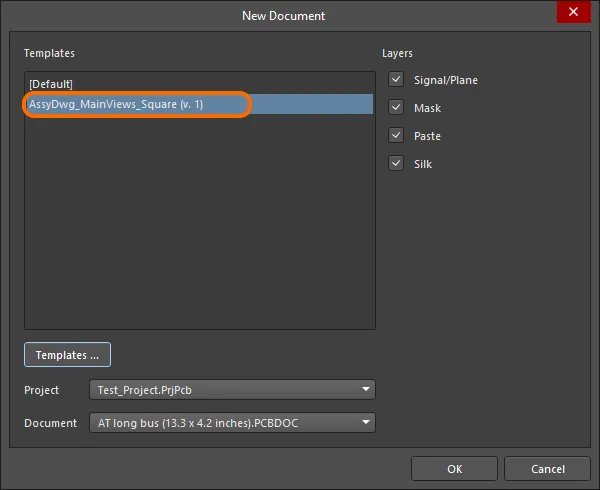This screenshot has height=490, width=600.
Task: Click the Signal/Plane label text
Action: [x=446, y=80]
